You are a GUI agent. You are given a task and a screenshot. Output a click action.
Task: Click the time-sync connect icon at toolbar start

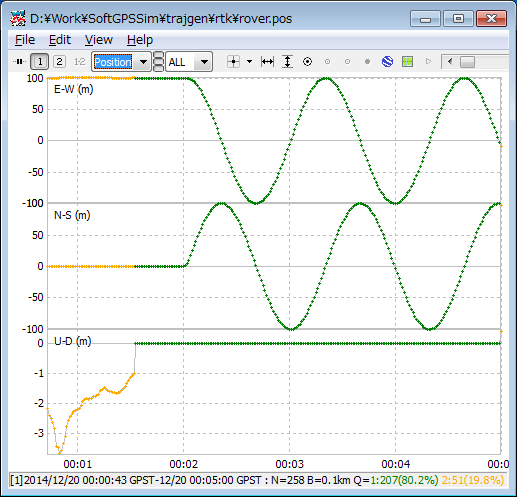19,62
